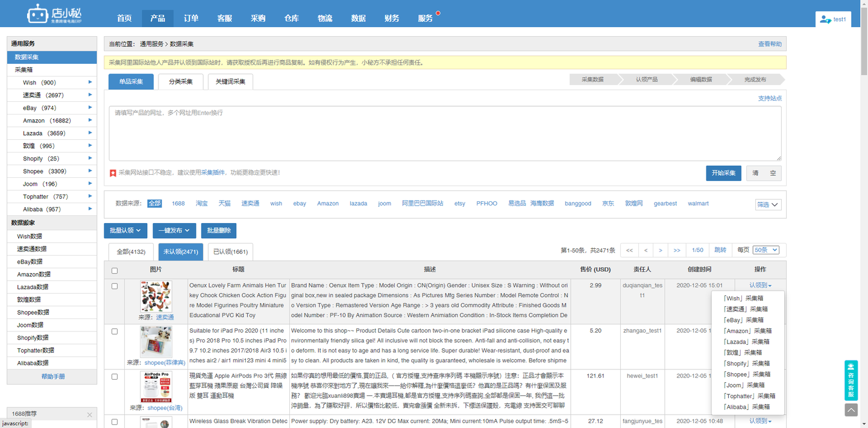
Task: Expand the Shopify (25) sidebar arrow
Action: tap(90, 158)
